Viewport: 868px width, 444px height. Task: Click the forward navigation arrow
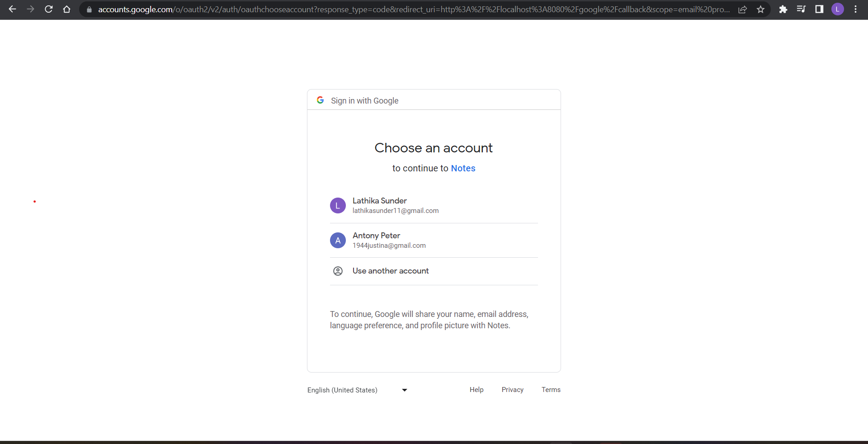(x=30, y=9)
